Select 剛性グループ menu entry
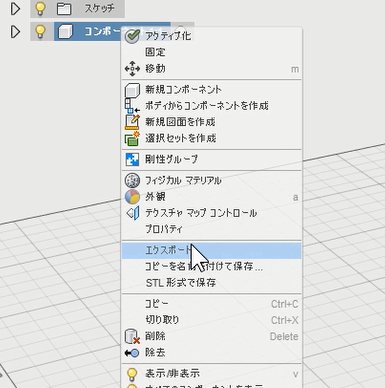Viewport: 385px width, 388px height. click(212, 160)
